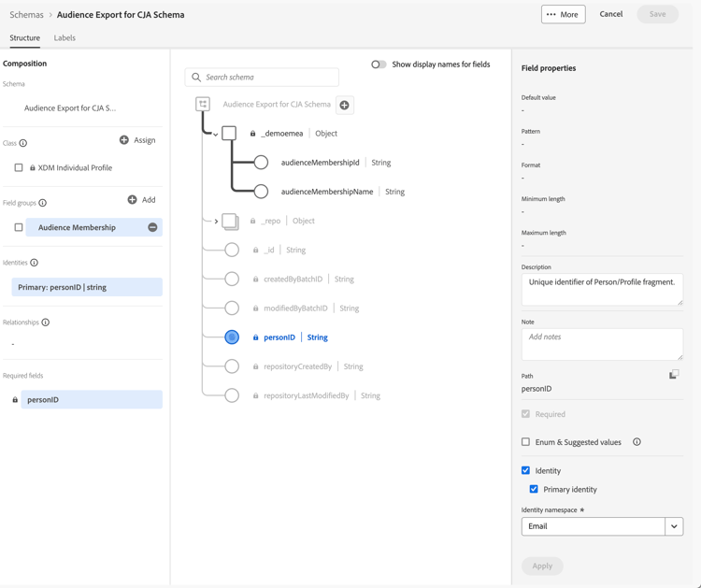The height and width of the screenshot is (588, 701).
Task: Open the Identity namespace dropdown
Action: (673, 526)
